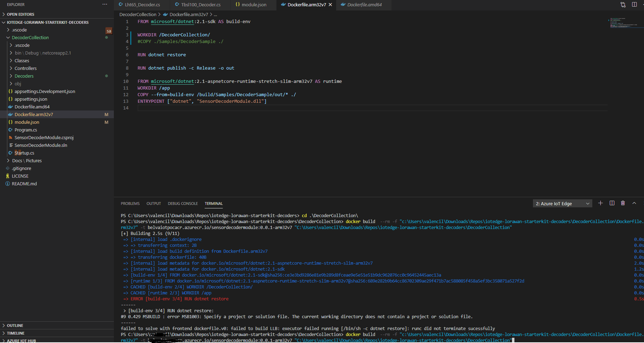Expand the nested .vscode folder under DecoderCollection

(57, 45)
